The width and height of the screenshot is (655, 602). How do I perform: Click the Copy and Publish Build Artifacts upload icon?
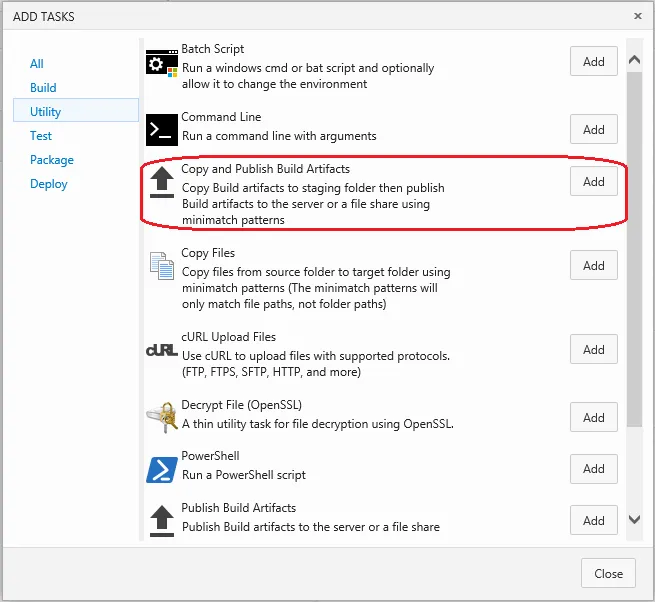(x=162, y=182)
